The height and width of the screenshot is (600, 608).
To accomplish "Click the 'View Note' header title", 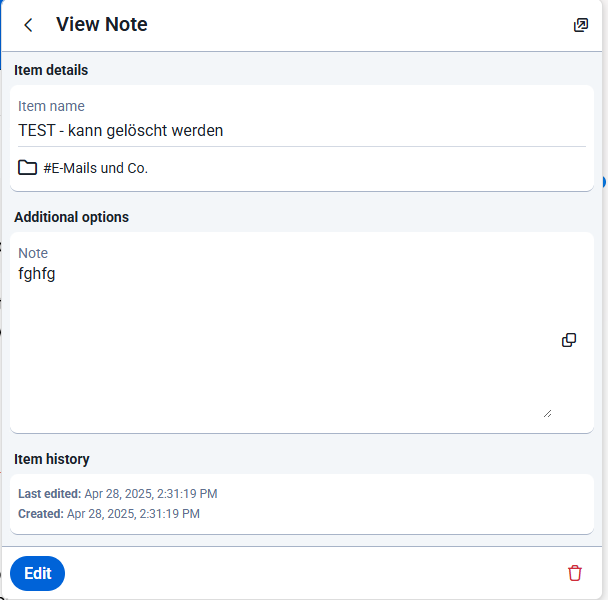I will click(x=102, y=24).
